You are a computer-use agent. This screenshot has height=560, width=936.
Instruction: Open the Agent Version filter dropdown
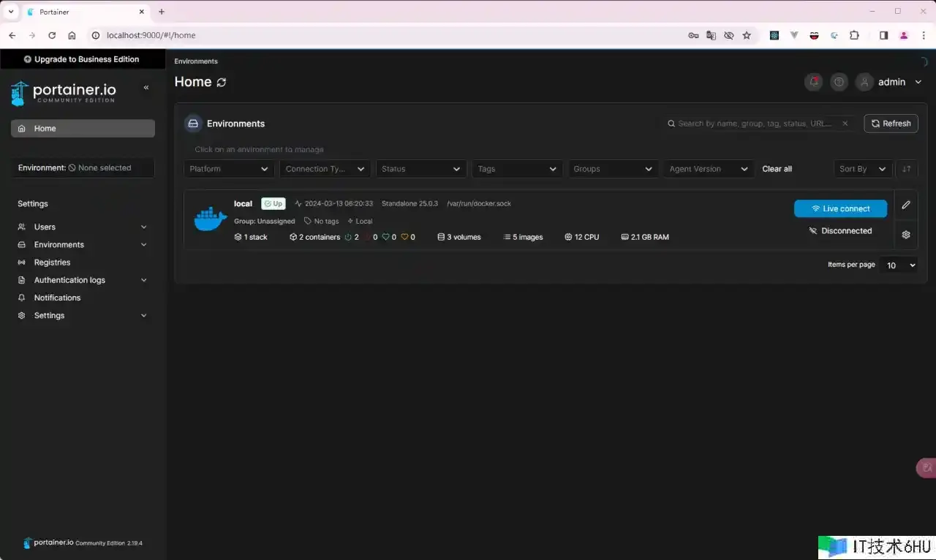[x=709, y=169]
